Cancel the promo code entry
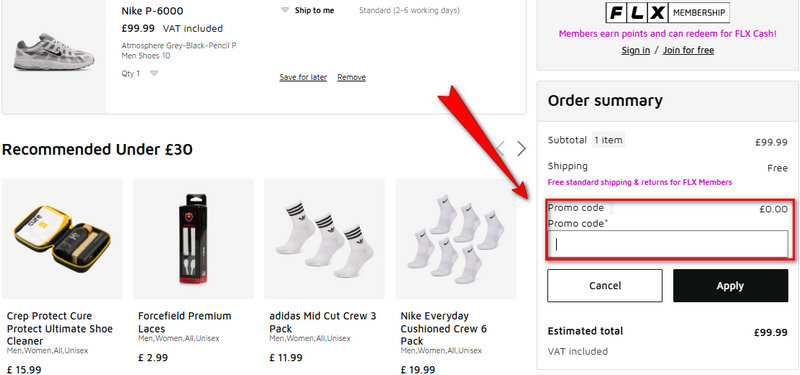This screenshot has height=375, width=800. (605, 286)
